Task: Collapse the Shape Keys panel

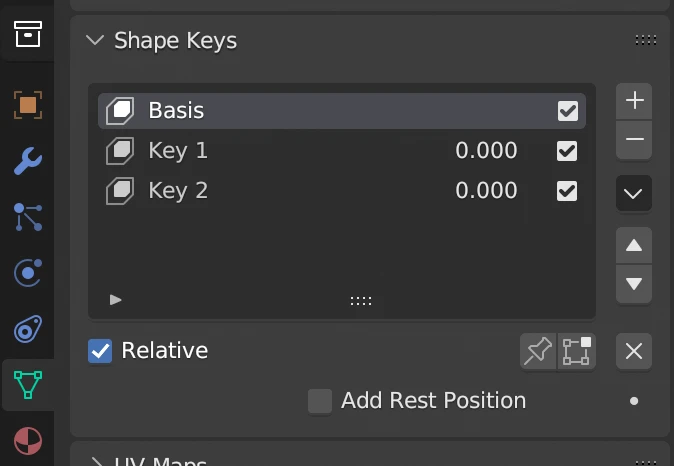Action: (x=96, y=41)
